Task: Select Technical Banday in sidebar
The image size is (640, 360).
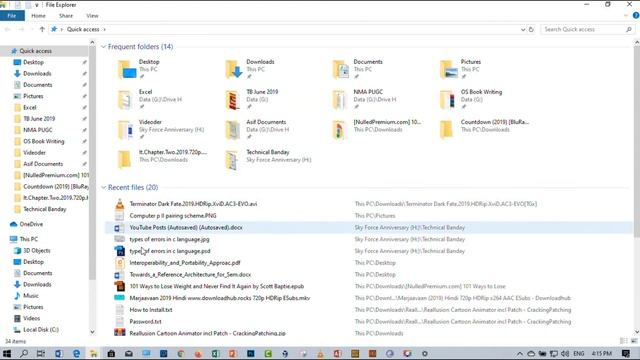Action: pyautogui.click(x=44, y=209)
